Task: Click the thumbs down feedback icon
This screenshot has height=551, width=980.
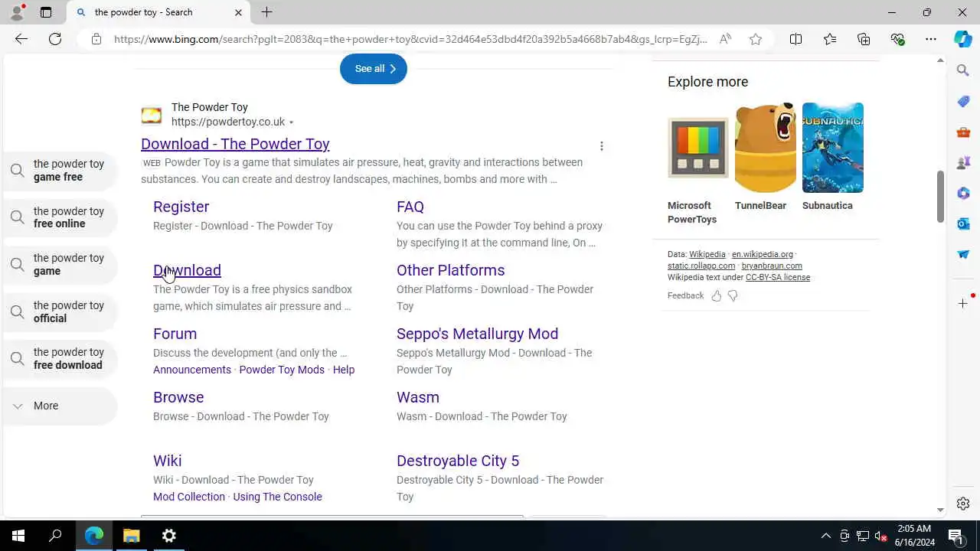Action: click(733, 295)
